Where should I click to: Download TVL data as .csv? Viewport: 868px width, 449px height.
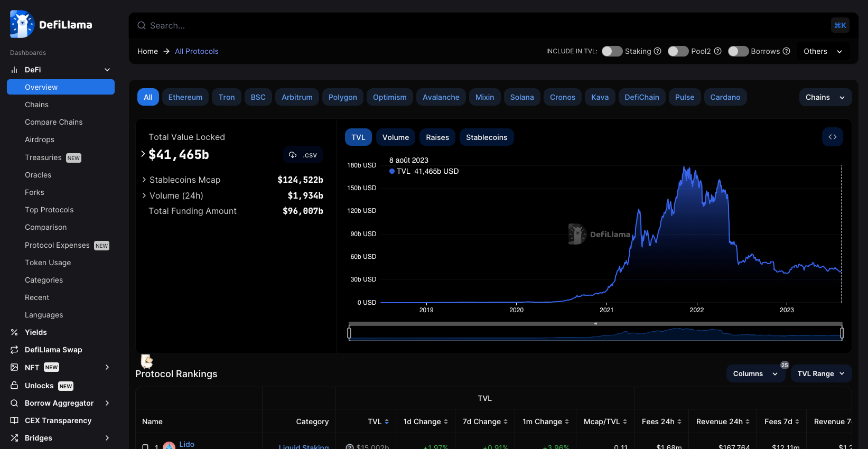pos(303,155)
